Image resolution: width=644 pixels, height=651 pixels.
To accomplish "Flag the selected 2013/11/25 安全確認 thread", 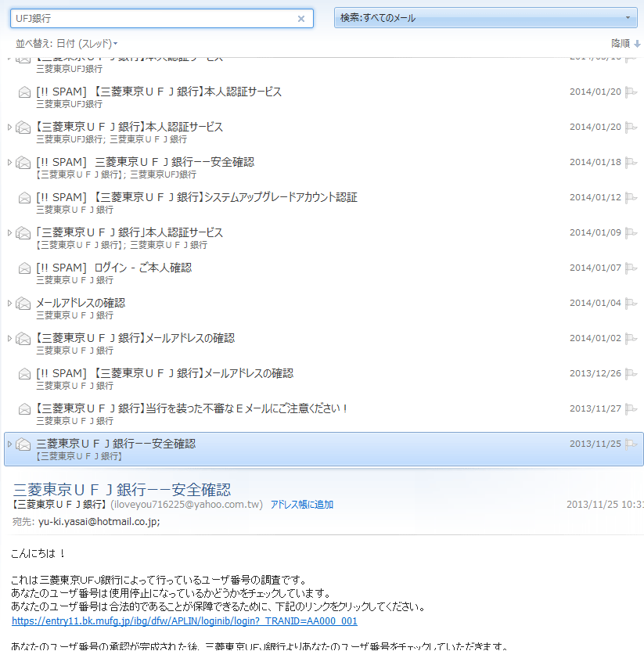I will pos(631,444).
